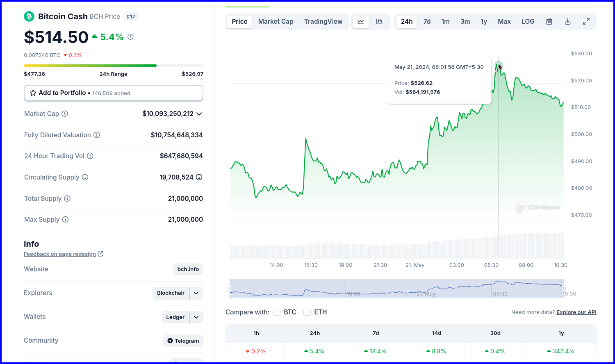This screenshot has height=364, width=615.
Task: Click info icon beside 19,708,524 circulating supply
Action: pyautogui.click(x=199, y=177)
